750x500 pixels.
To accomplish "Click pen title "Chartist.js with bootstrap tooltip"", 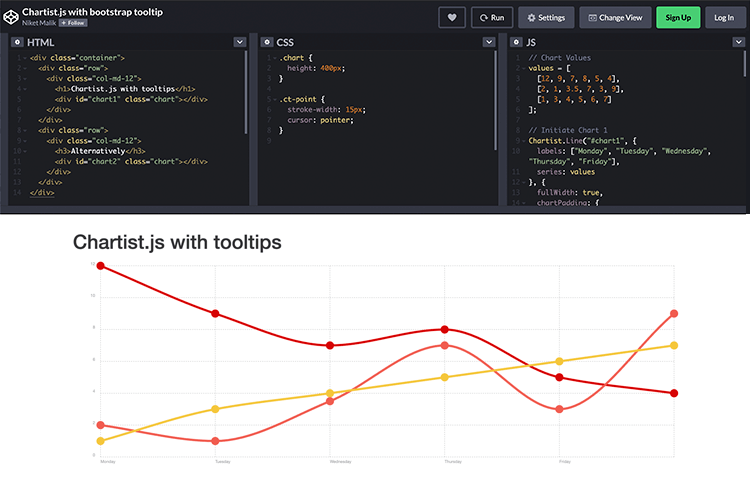I will click(x=92, y=12).
